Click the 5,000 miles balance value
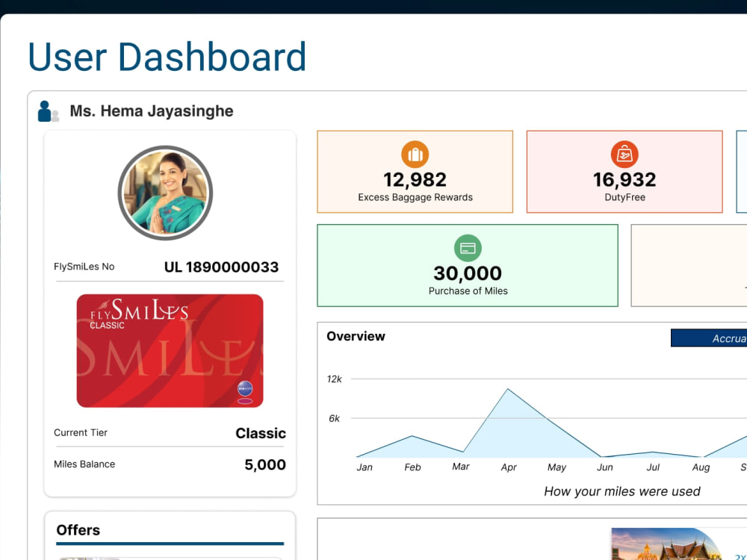 265,464
